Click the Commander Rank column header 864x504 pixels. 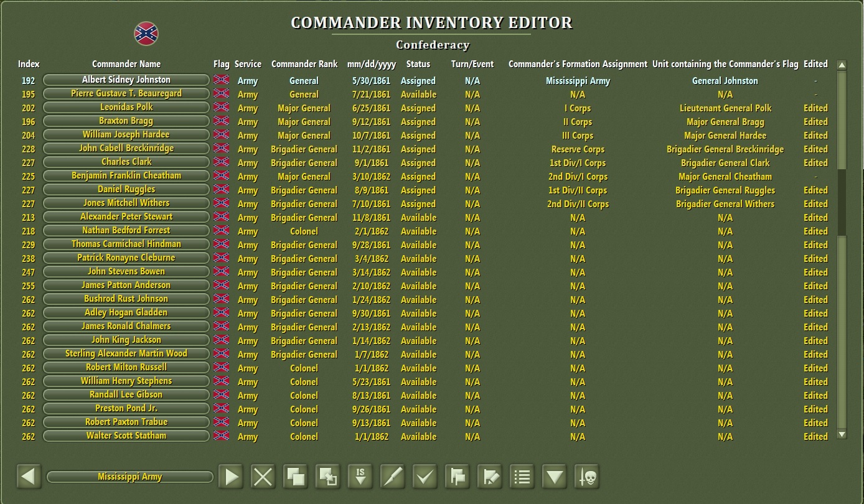(304, 64)
